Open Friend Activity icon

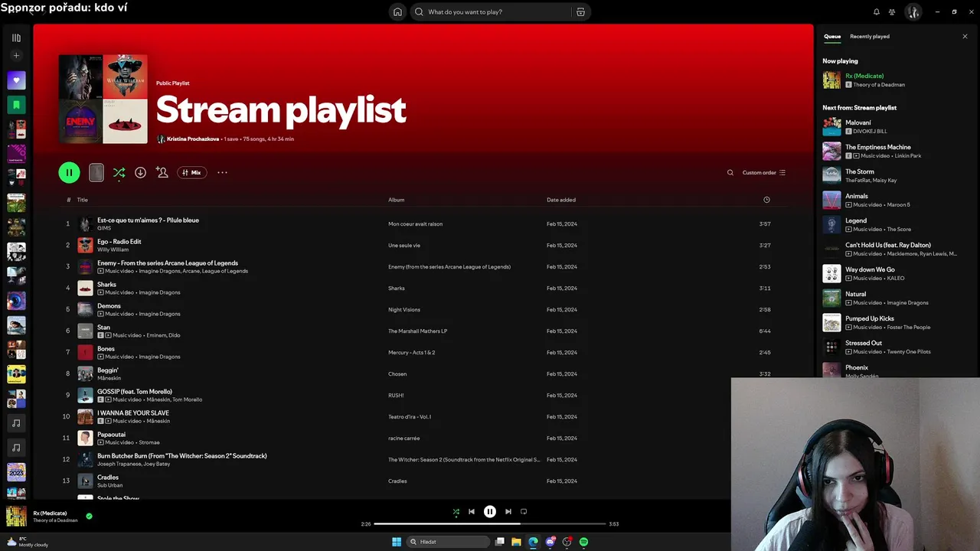(x=892, y=11)
